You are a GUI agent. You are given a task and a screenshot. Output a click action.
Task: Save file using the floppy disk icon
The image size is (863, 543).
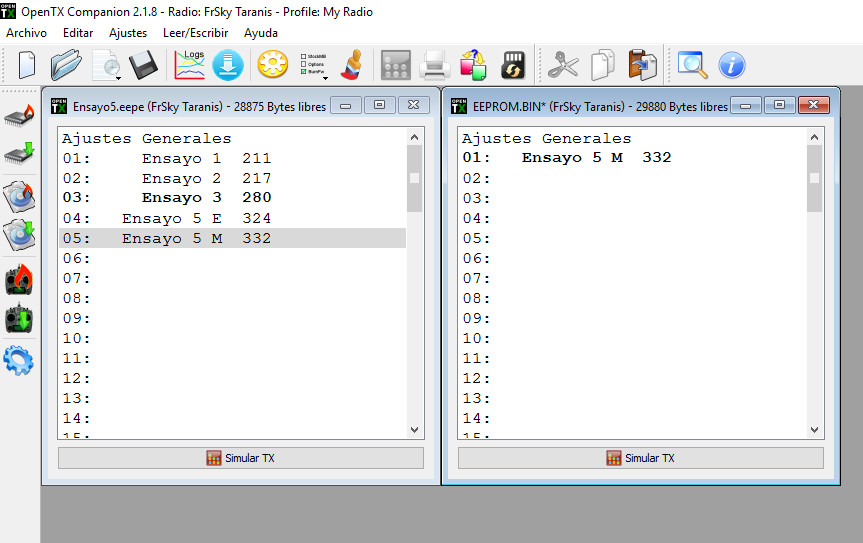[x=143, y=66]
